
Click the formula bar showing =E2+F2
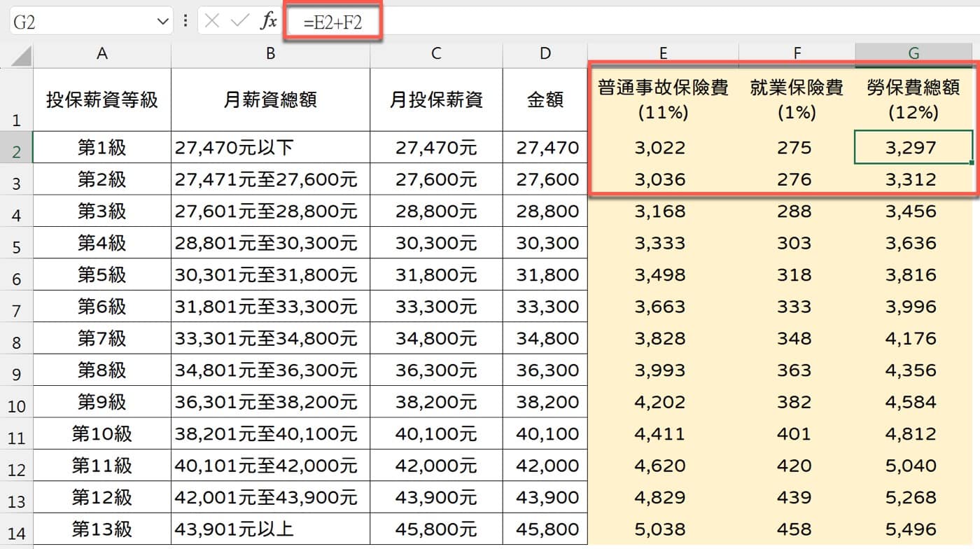[x=630, y=22]
